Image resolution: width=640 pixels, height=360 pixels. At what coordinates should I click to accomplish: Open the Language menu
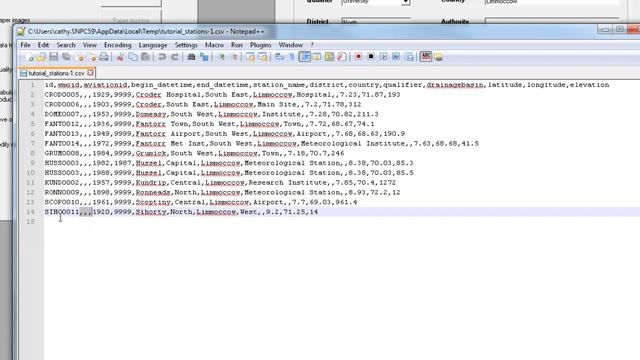pos(153,45)
